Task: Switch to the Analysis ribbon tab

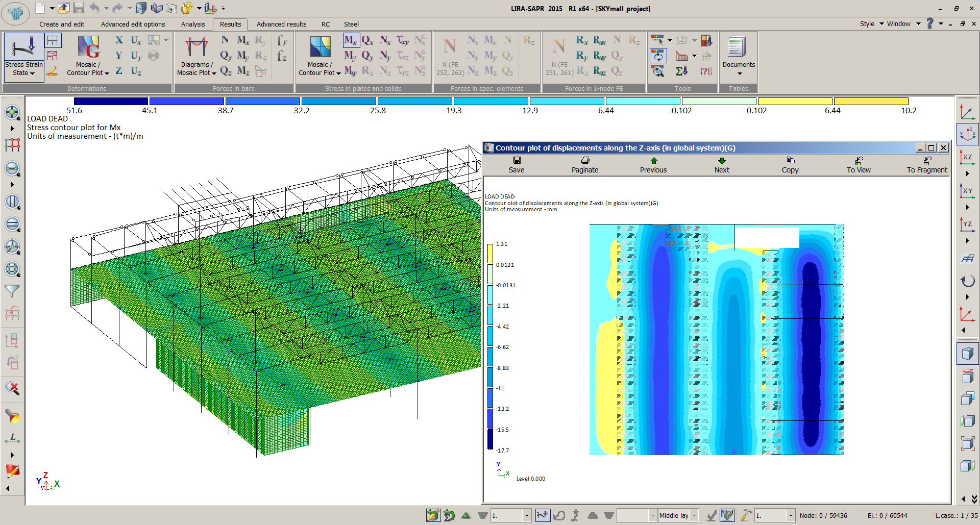Action: tap(192, 24)
